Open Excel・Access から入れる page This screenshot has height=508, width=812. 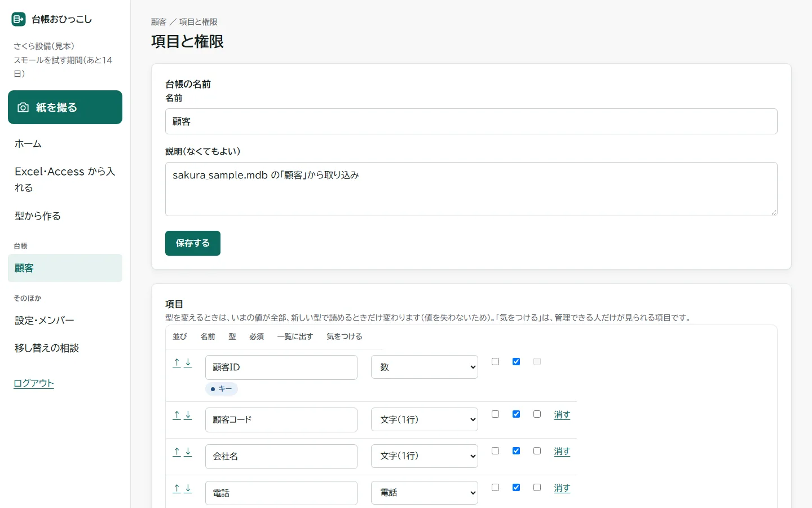point(65,179)
